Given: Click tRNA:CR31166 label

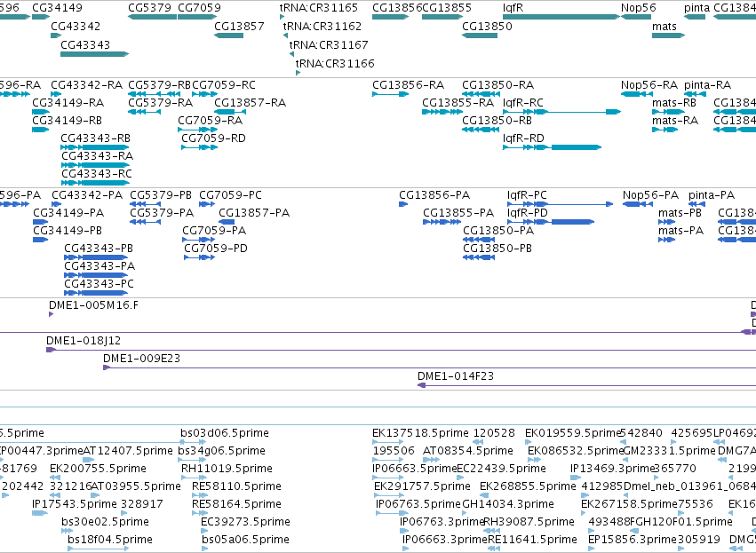Looking at the screenshot, I should (335, 63).
